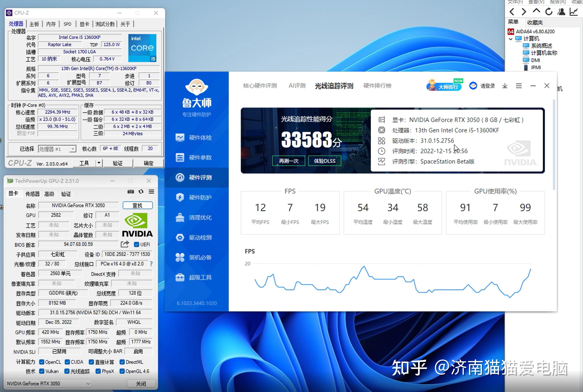Click AIDA64 up arrow
The width and height of the screenshot is (583, 392).
[x=536, y=11]
